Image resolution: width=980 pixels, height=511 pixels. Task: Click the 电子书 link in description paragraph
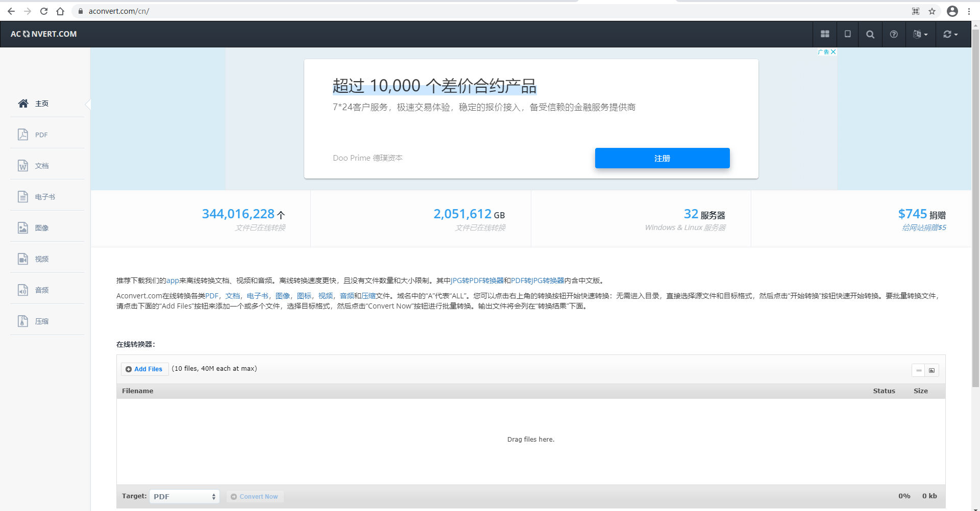pos(257,296)
